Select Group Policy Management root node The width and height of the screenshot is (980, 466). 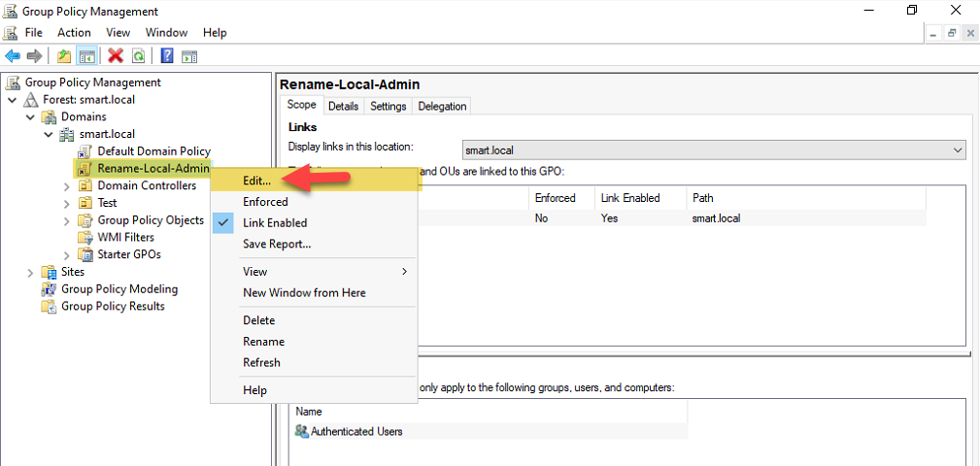point(92,83)
